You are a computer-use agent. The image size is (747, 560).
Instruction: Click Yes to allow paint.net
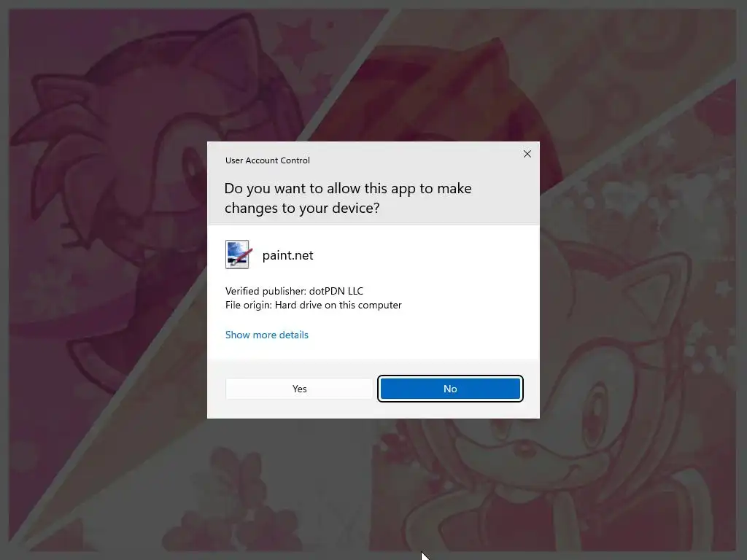point(299,389)
